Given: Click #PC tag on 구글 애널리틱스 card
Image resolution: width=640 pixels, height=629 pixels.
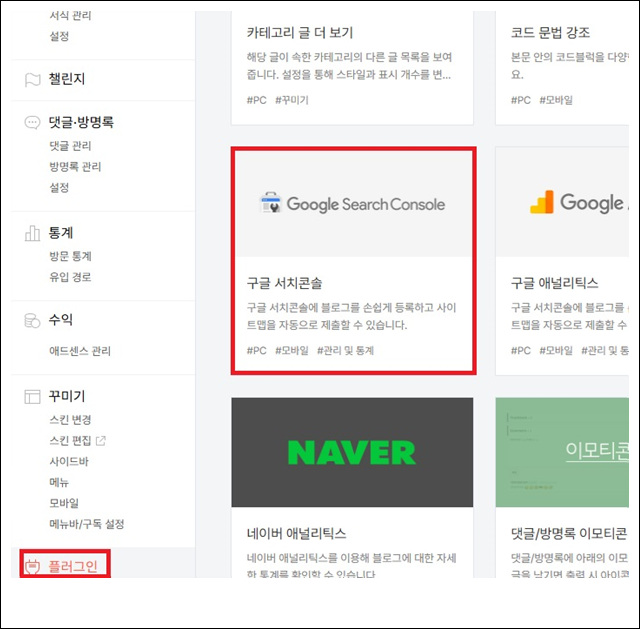Looking at the screenshot, I should [x=520, y=351].
